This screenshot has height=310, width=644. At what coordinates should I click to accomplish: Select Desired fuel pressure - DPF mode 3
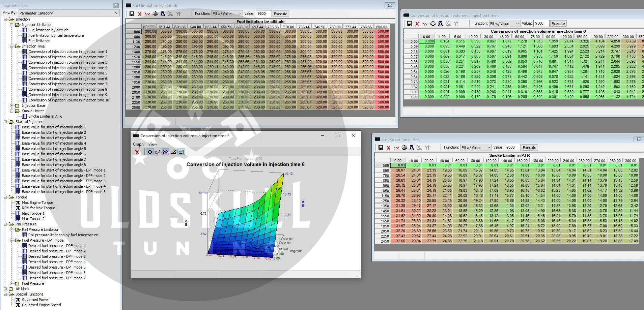click(57, 256)
